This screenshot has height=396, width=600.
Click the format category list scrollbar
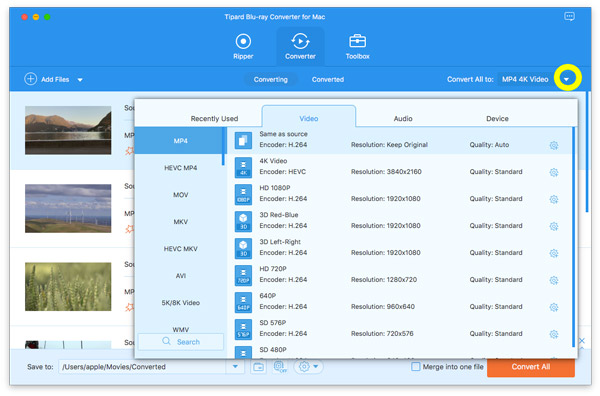[x=223, y=146]
